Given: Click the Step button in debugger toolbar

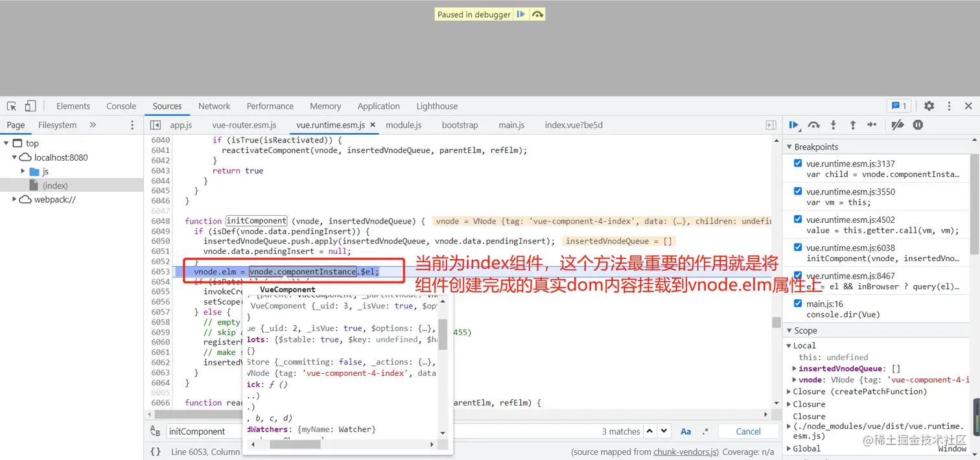Looking at the screenshot, I should point(872,125).
